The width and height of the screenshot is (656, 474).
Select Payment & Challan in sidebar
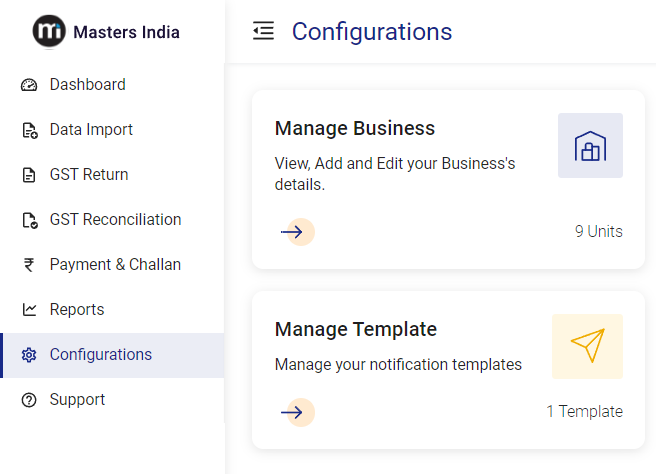(115, 265)
